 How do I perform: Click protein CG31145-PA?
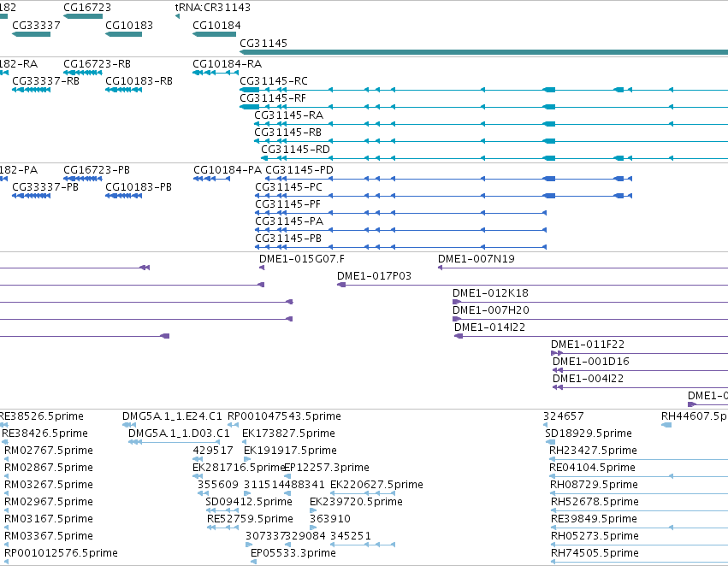click(289, 221)
